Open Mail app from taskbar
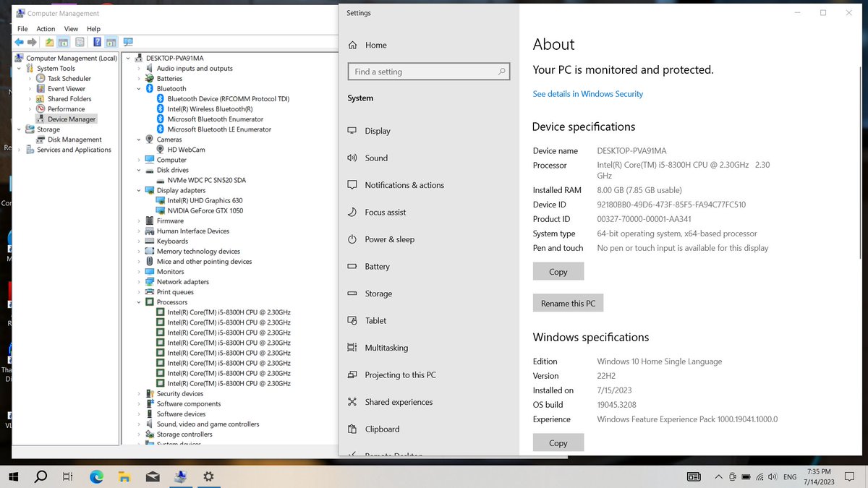This screenshot has height=488, width=868. click(x=153, y=476)
